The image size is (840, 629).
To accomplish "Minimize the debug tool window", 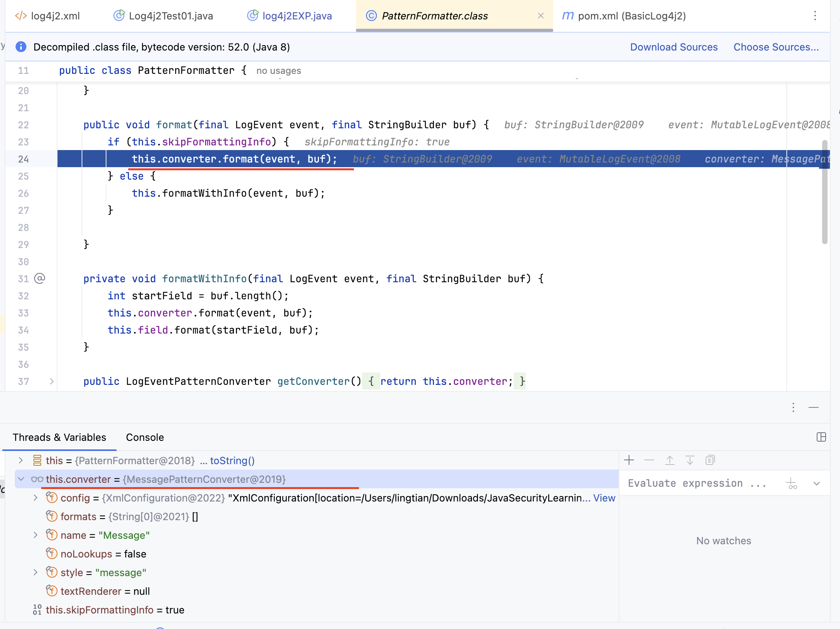I will point(813,407).
